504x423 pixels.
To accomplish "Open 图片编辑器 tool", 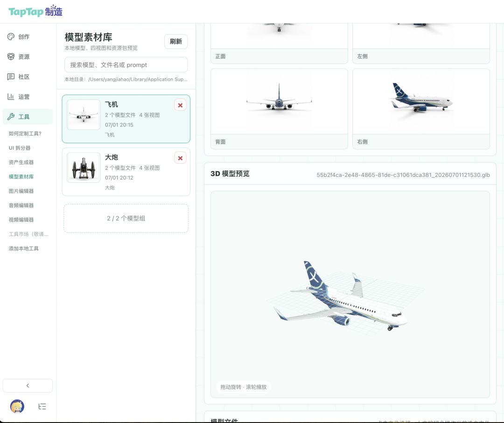I will click(x=21, y=191).
